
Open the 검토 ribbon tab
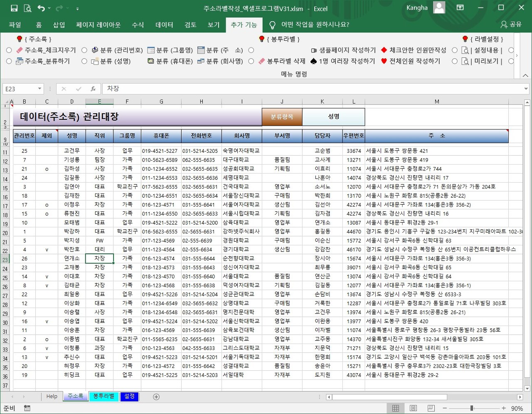(x=190, y=25)
